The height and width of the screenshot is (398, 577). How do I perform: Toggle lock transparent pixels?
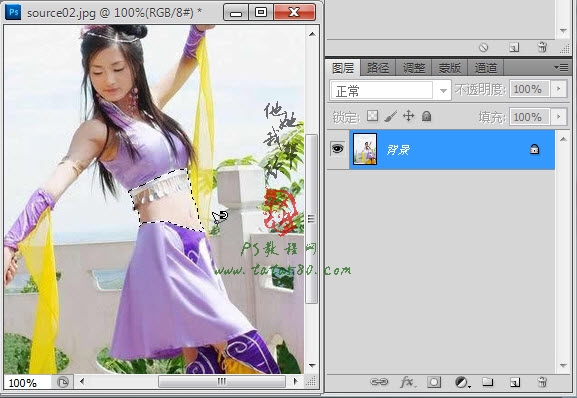372,116
